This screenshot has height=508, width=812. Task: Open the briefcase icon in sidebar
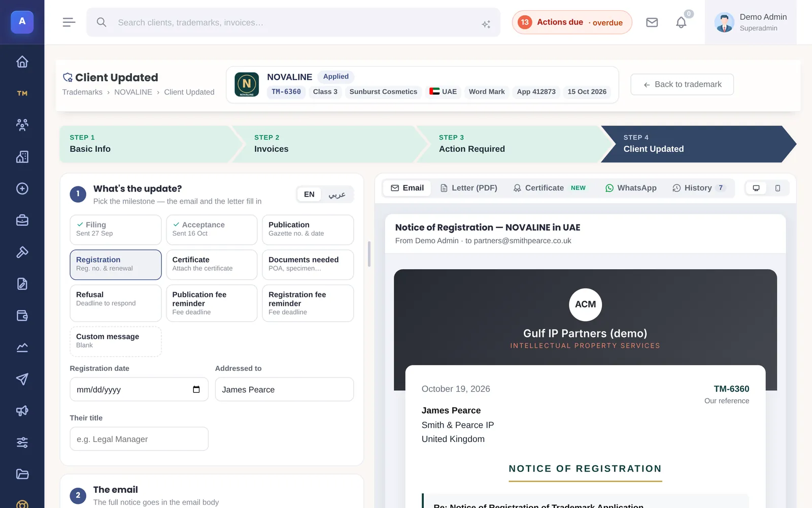[22, 220]
